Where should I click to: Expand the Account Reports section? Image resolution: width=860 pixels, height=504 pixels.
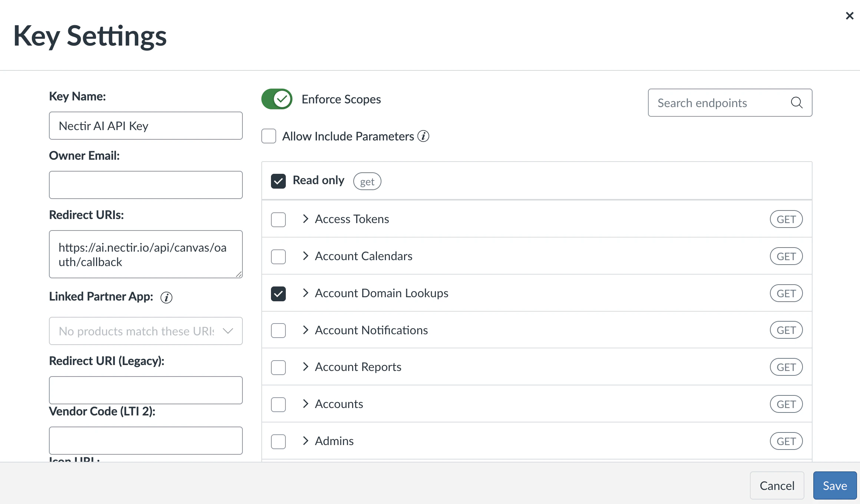click(x=306, y=367)
